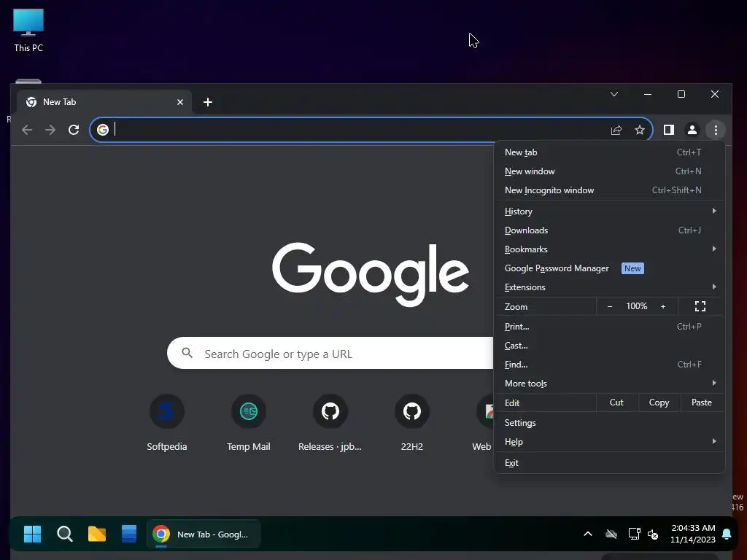Viewport: 747px width, 560px height.
Task: Click the Copy button in Edit row
Action: (659, 402)
